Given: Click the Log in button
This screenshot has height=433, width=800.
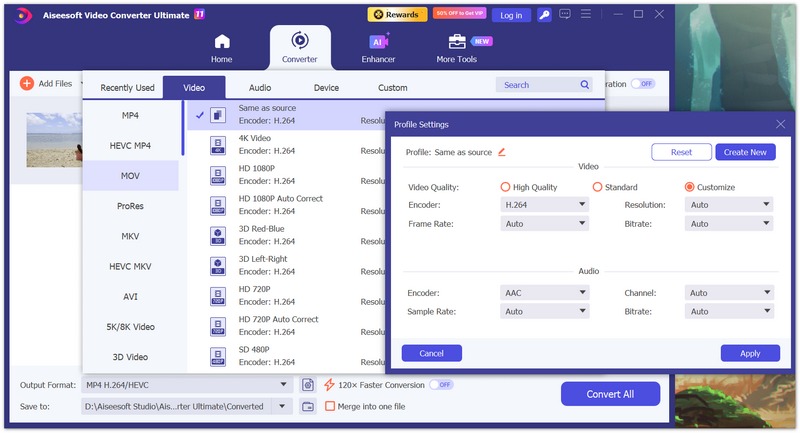Looking at the screenshot, I should click(x=511, y=15).
